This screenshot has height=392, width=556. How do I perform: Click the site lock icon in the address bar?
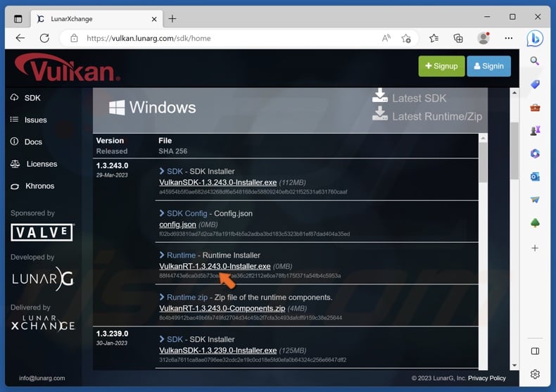point(74,38)
